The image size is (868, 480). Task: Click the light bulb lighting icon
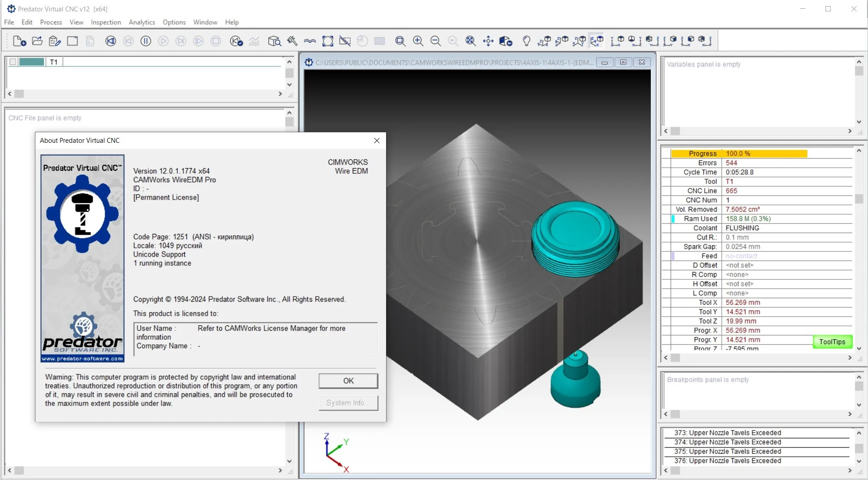[527, 41]
